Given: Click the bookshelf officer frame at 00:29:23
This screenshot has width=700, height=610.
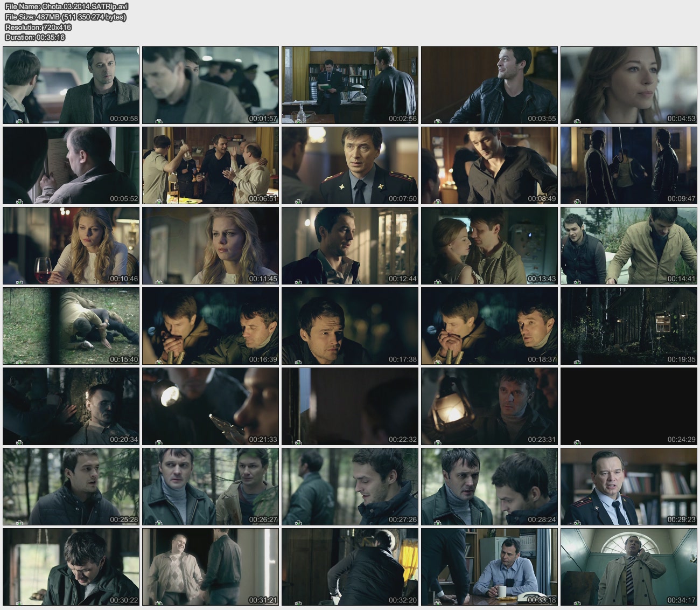Looking at the screenshot, I should tap(628, 487).
